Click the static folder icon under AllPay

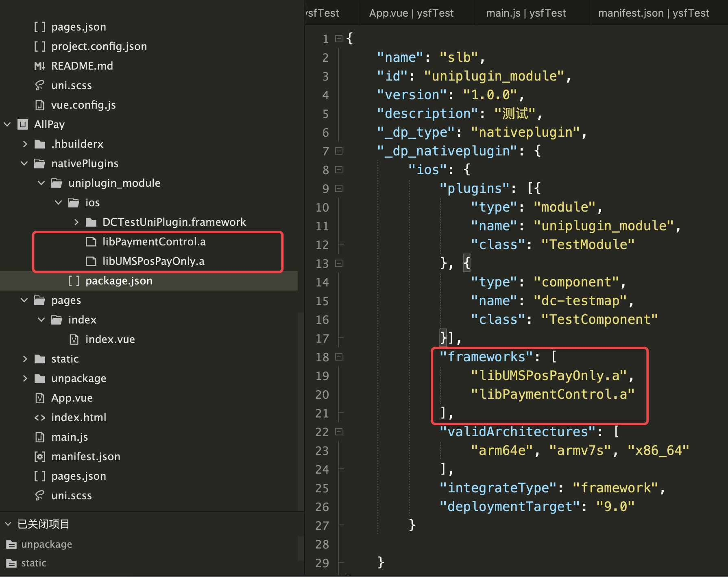point(40,359)
